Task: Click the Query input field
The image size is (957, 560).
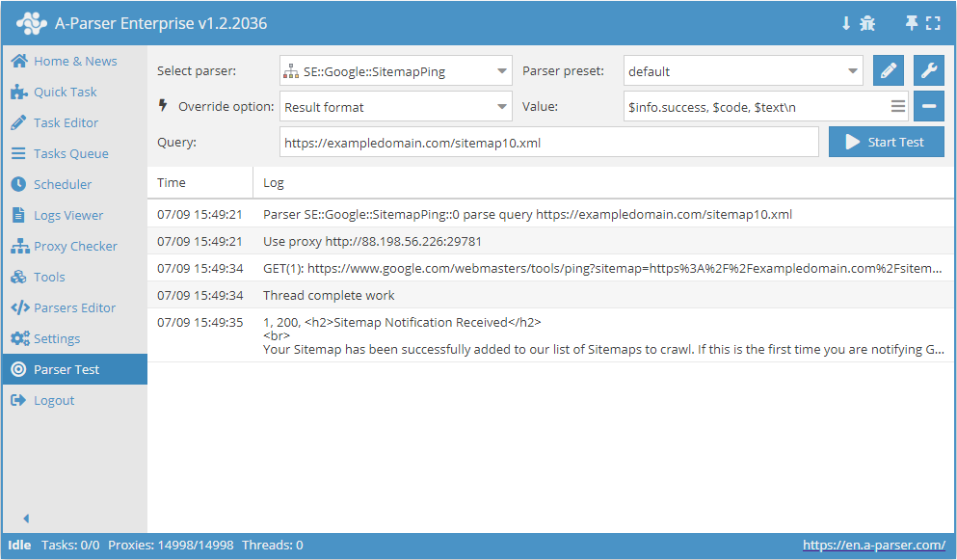Action: tap(548, 142)
